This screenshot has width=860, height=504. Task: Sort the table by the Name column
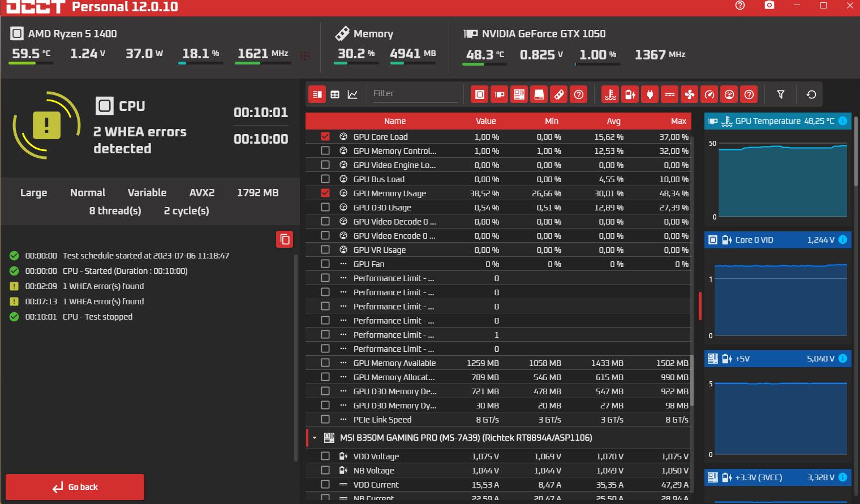(395, 121)
